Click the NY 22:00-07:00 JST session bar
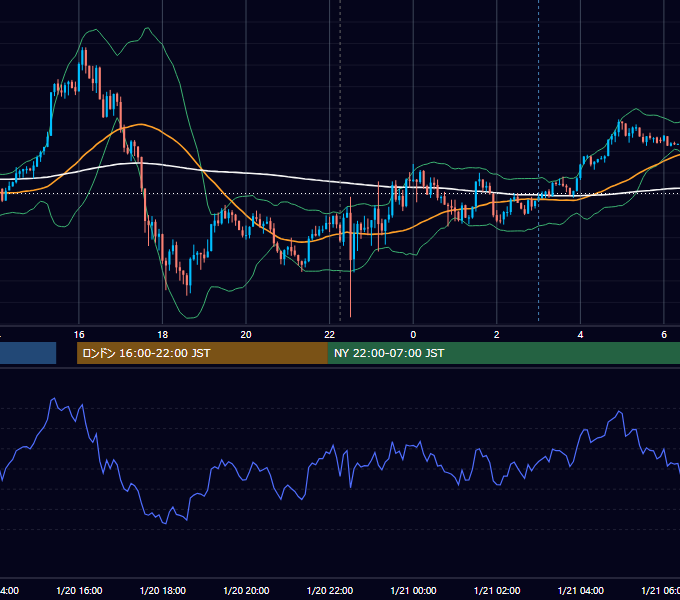This screenshot has height=600, width=680. (x=503, y=353)
